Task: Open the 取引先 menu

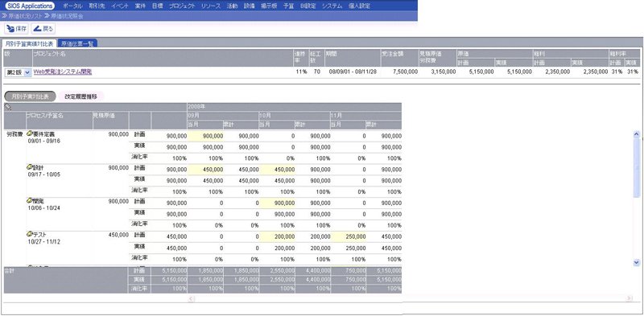Action: (x=97, y=6)
